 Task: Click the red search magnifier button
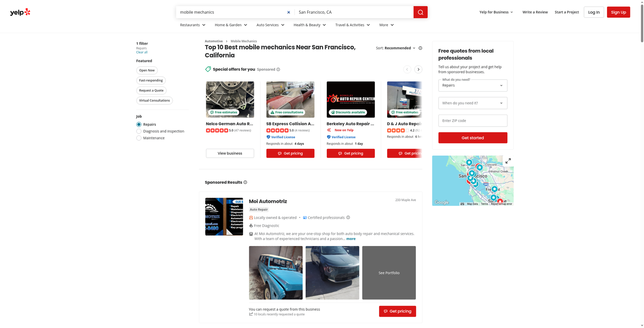pos(420,12)
